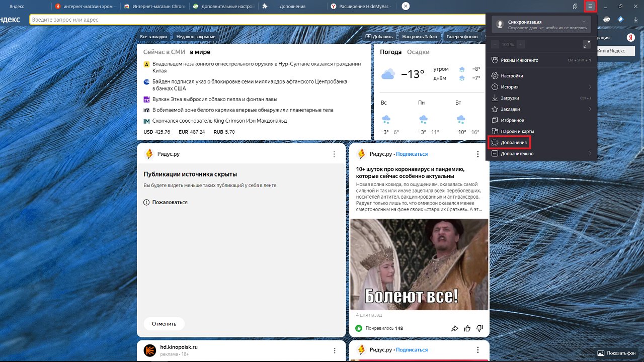644x362 pixels.
Task: Click the zoom in plus button
Action: (520, 44)
